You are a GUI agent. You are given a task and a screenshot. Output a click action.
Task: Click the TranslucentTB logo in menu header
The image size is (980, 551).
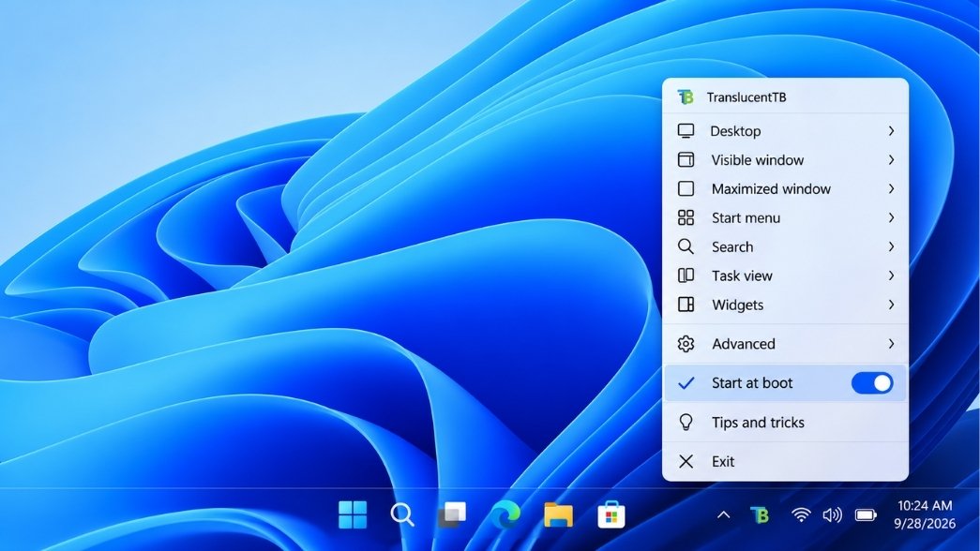tap(686, 97)
